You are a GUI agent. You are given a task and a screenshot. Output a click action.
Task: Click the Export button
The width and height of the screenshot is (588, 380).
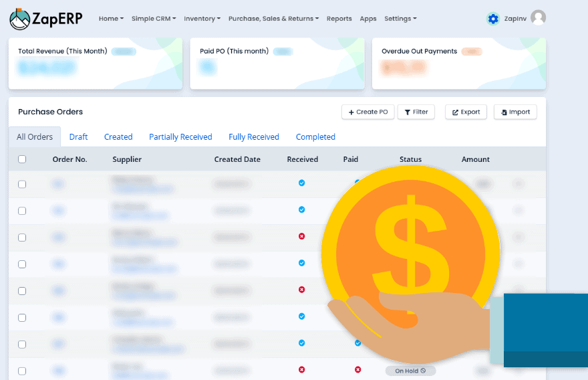466,112
